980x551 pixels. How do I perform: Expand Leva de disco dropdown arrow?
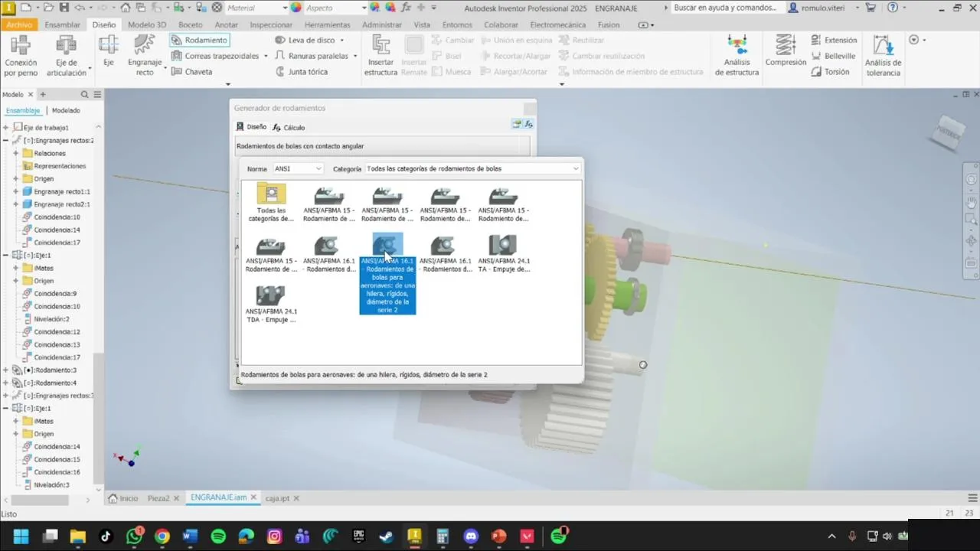point(341,40)
